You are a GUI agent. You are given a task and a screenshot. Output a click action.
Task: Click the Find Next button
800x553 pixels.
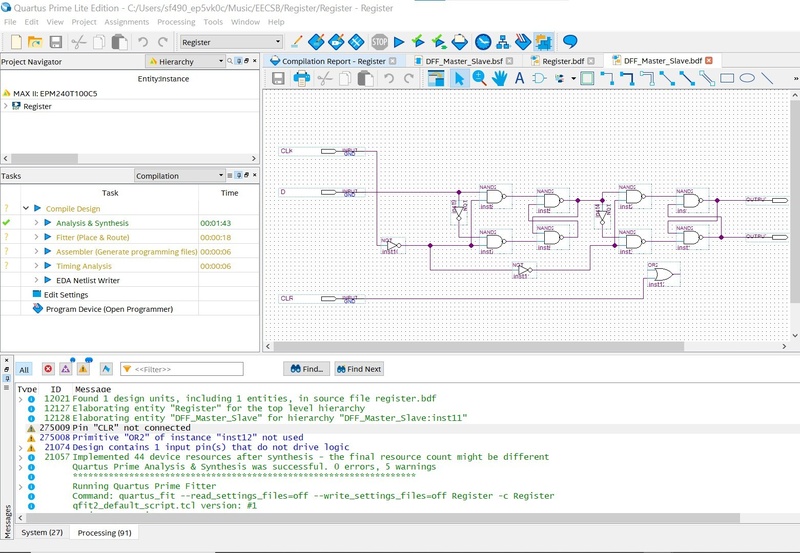[358, 369]
